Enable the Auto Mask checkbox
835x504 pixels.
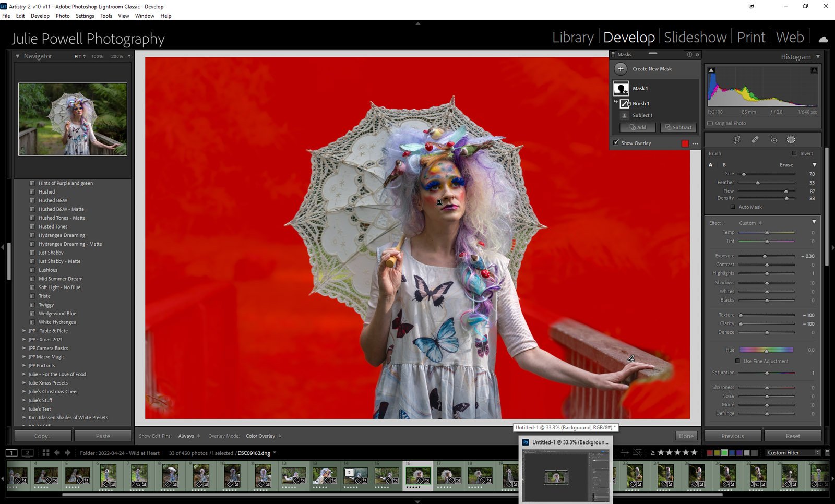pos(733,207)
